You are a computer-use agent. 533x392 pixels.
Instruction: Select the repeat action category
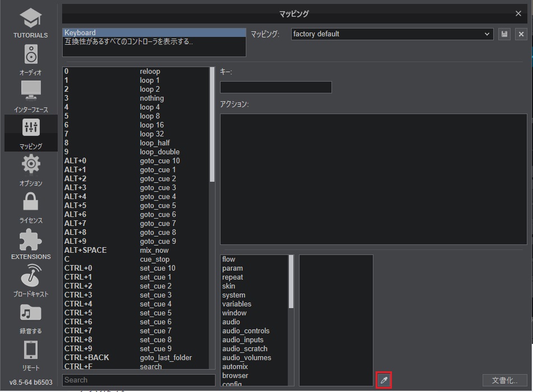pos(254,277)
